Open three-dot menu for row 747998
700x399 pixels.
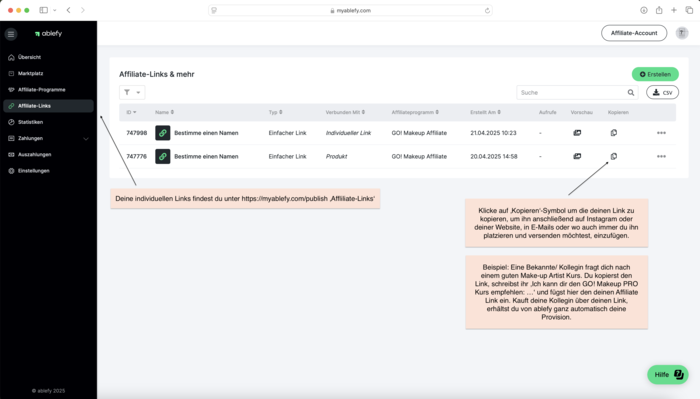[x=661, y=133]
